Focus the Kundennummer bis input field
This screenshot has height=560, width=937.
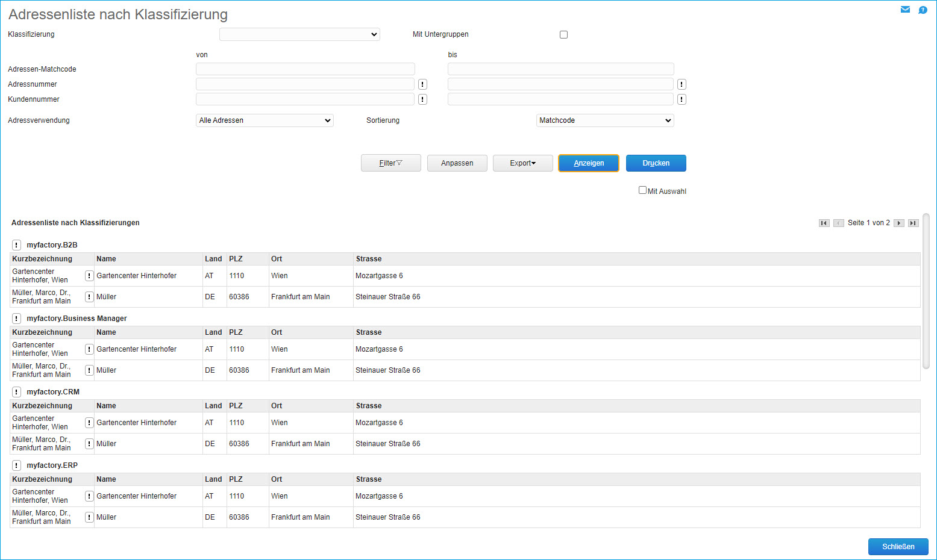click(560, 99)
